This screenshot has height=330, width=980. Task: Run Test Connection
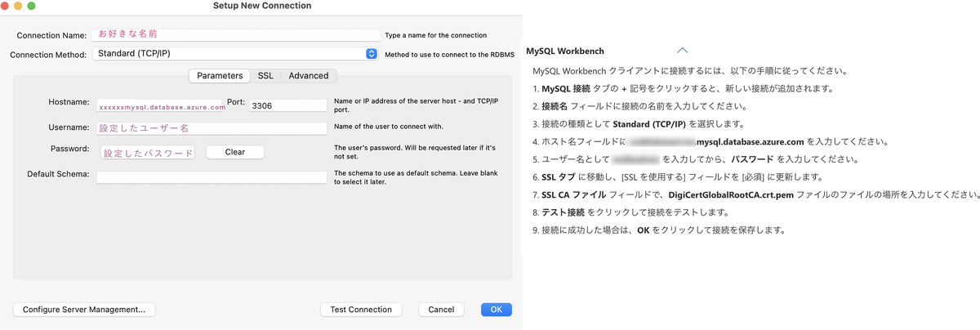pyautogui.click(x=361, y=310)
